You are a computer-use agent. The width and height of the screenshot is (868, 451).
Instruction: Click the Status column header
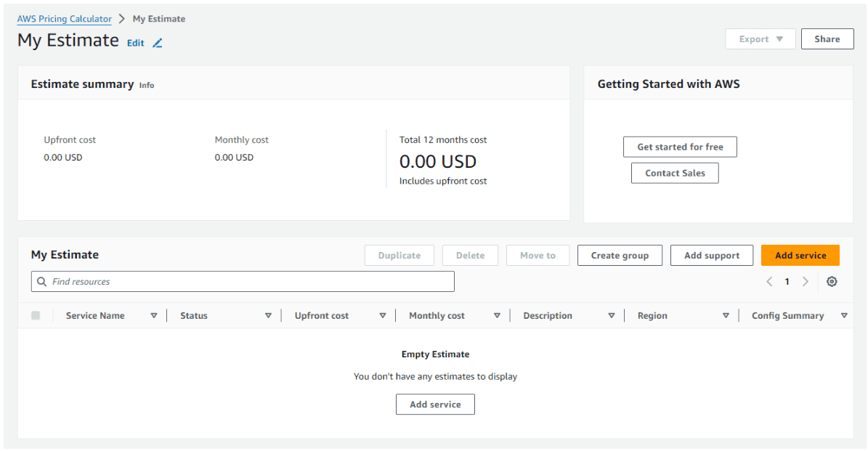point(194,315)
